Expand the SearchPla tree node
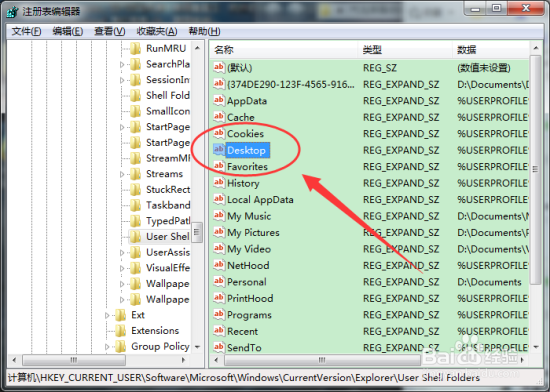This screenshot has width=550, height=392. (122, 65)
